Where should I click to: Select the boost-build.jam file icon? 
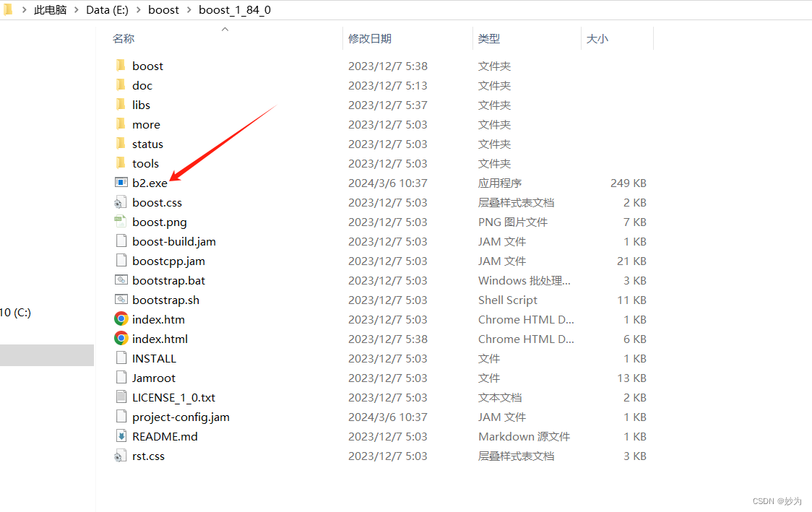pyautogui.click(x=121, y=241)
